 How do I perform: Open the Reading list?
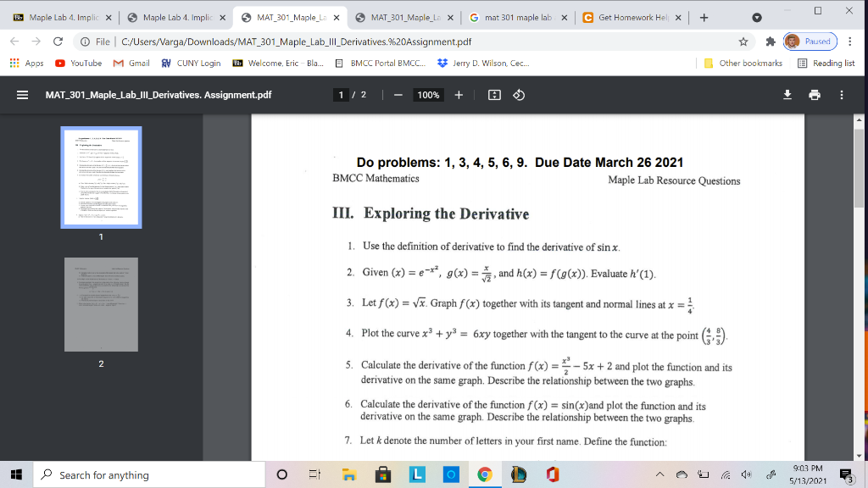pyautogui.click(x=826, y=63)
